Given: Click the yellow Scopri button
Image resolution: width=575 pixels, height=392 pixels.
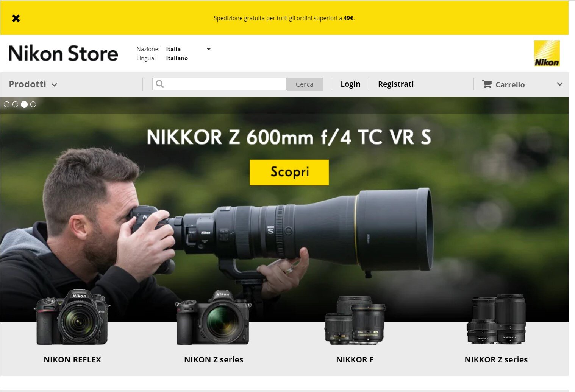Looking at the screenshot, I should click(x=289, y=172).
